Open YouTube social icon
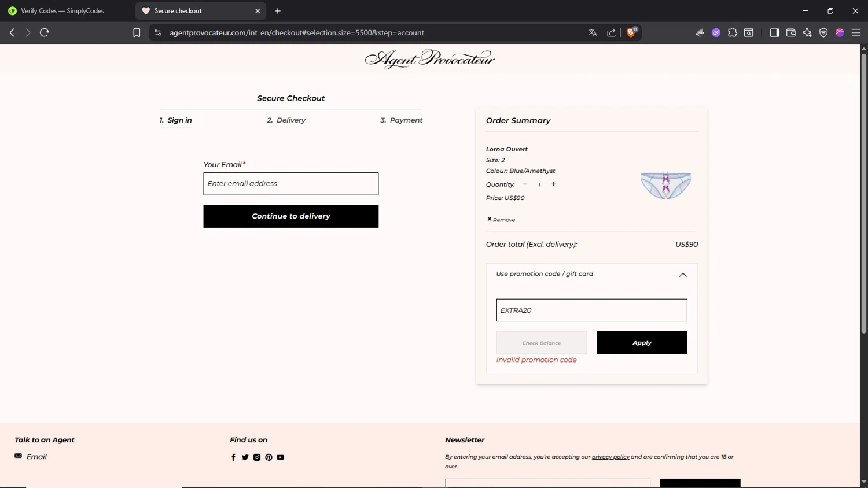 click(281, 457)
